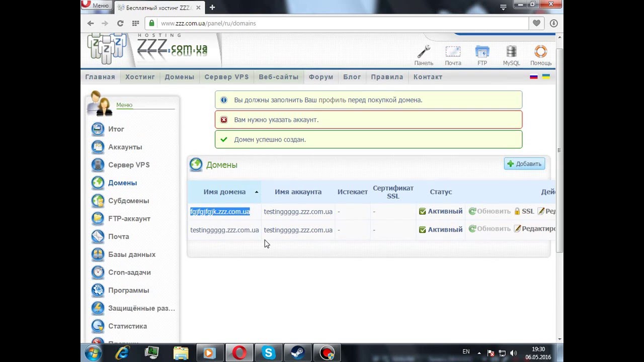Go back with browser back arrow
644x362 pixels.
tap(91, 23)
